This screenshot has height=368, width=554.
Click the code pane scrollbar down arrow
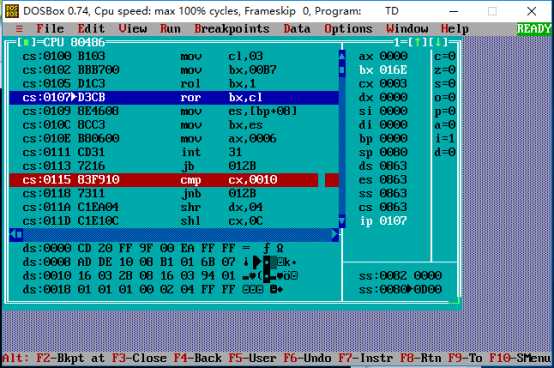coord(342,221)
